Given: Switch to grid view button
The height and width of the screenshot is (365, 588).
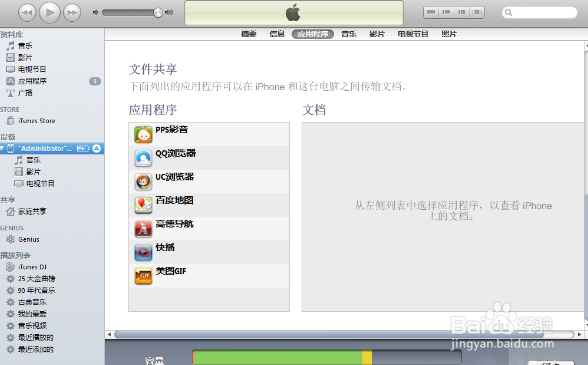Looking at the screenshot, I should [x=462, y=12].
